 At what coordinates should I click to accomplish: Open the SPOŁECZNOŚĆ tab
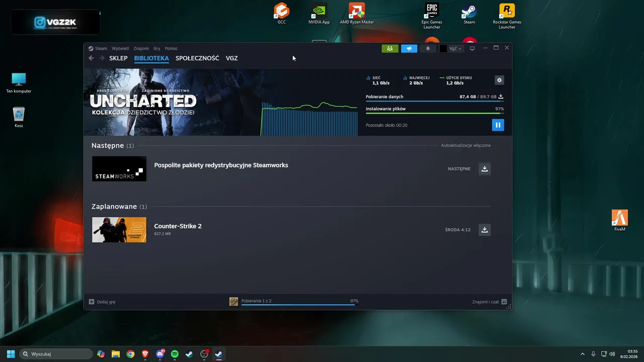tap(197, 58)
